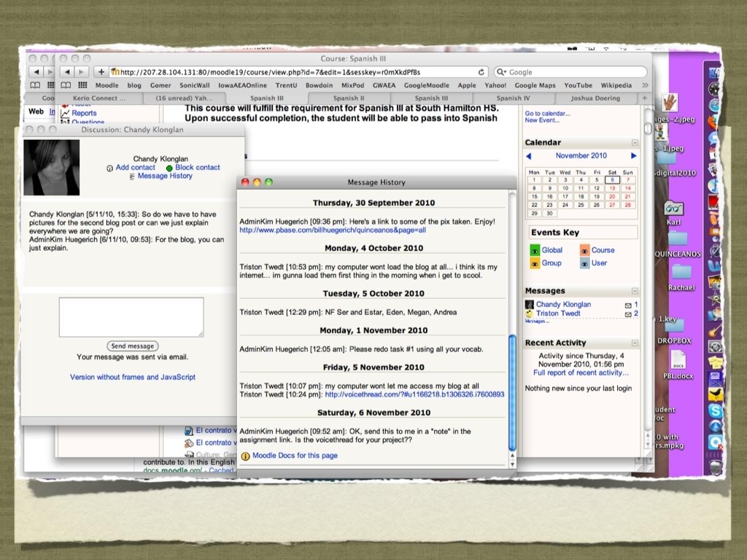Toggle Group events eye icon
Screen dimensions: 747x560
click(x=535, y=263)
